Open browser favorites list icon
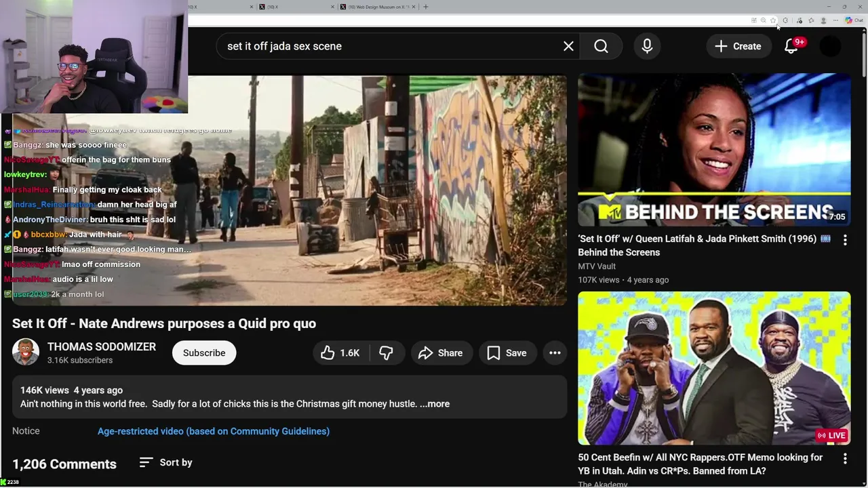The width and height of the screenshot is (868, 488). (x=811, y=20)
